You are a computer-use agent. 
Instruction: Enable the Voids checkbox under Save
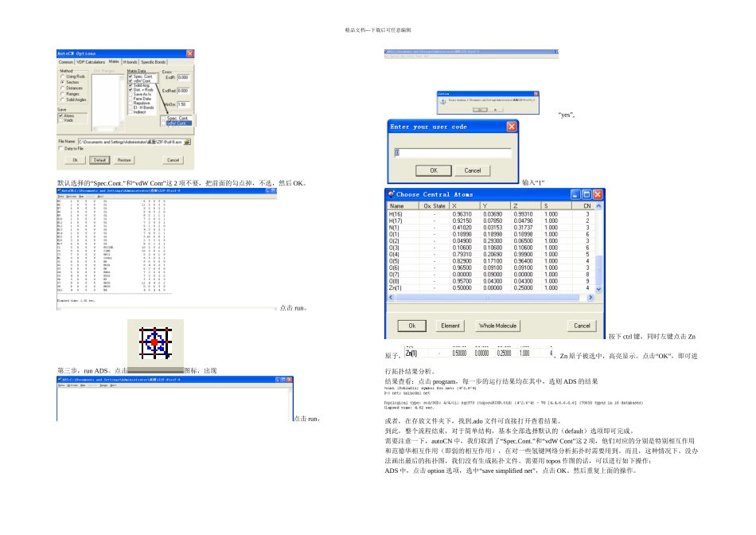click(60, 120)
